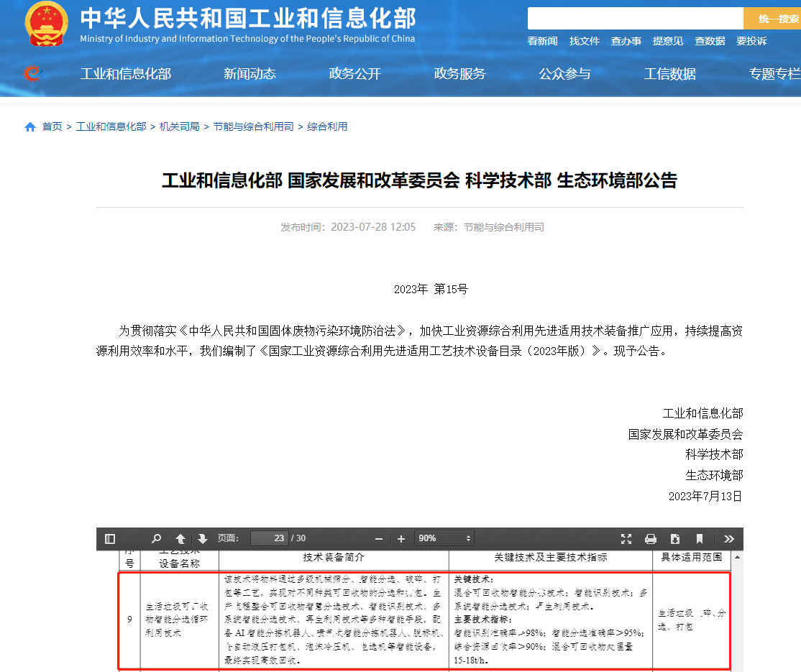Click 机关司局 breadcrumb link

click(x=179, y=126)
